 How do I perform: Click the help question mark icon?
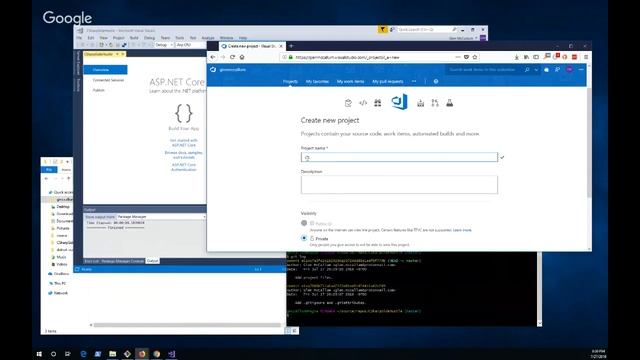436,81
